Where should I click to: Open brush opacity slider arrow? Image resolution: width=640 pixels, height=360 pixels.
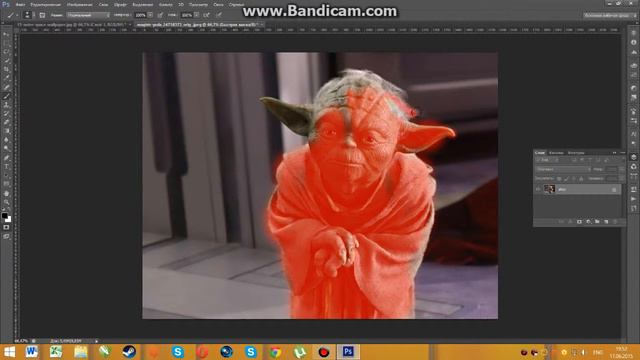pyautogui.click(x=150, y=15)
